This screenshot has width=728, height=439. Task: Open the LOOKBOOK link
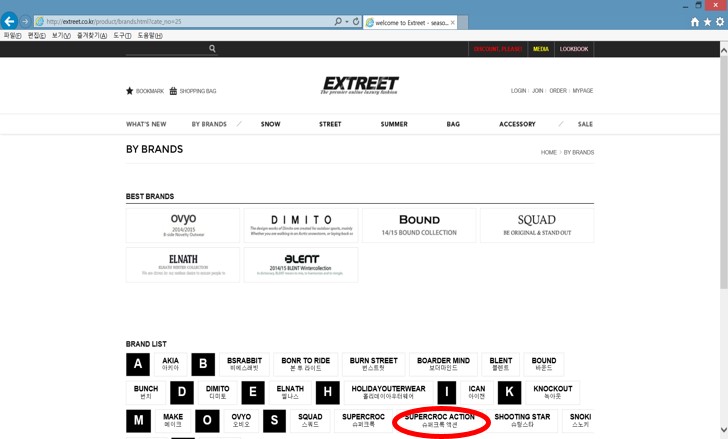(x=574, y=49)
